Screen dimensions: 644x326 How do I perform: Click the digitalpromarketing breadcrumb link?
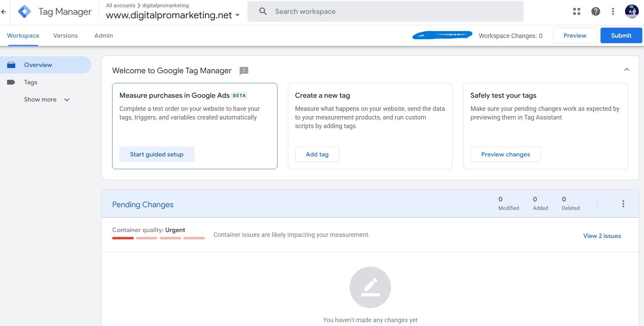pos(166,6)
